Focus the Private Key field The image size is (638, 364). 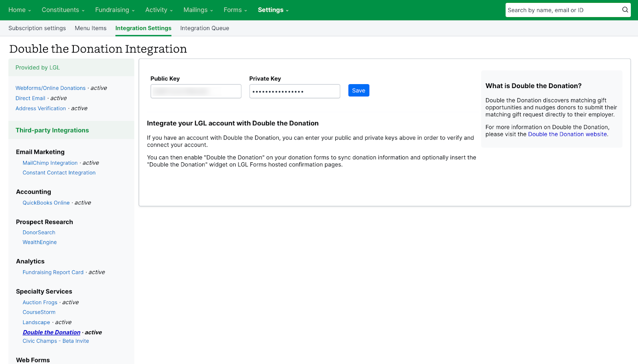[x=295, y=91]
